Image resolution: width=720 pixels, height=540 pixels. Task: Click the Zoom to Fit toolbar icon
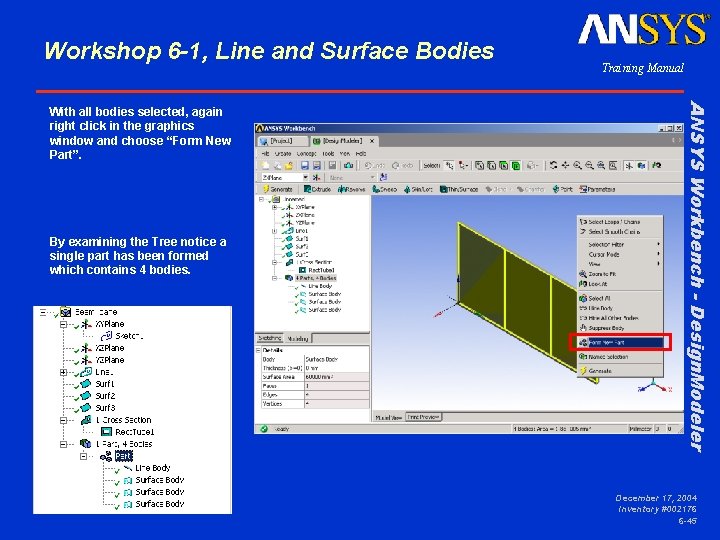[601, 165]
